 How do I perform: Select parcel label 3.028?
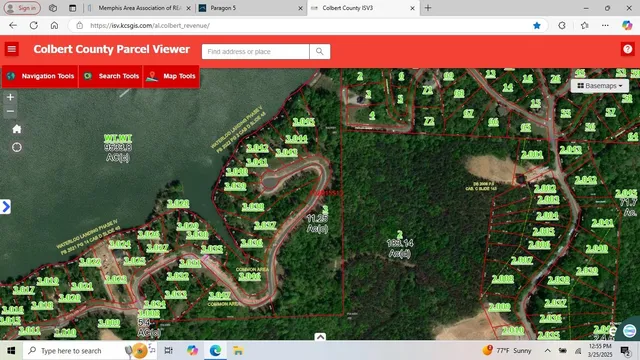(178, 203)
